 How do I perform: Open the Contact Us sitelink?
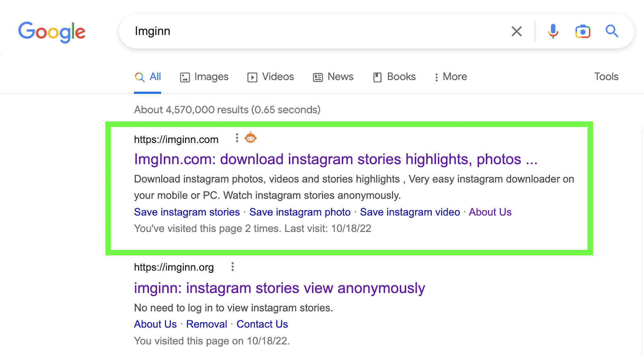(x=262, y=324)
